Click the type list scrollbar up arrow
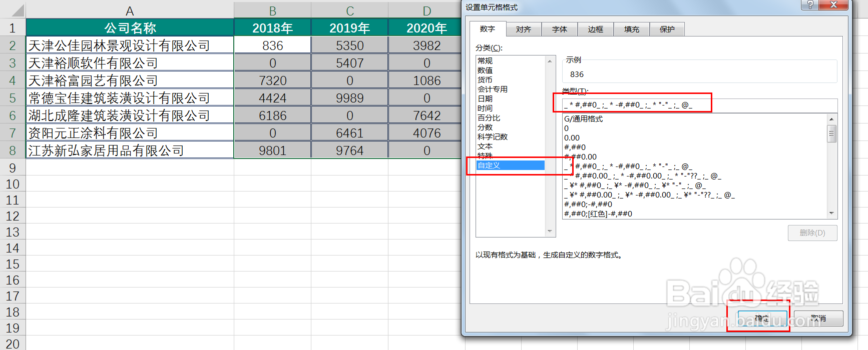This screenshot has height=350, width=868. point(831,119)
